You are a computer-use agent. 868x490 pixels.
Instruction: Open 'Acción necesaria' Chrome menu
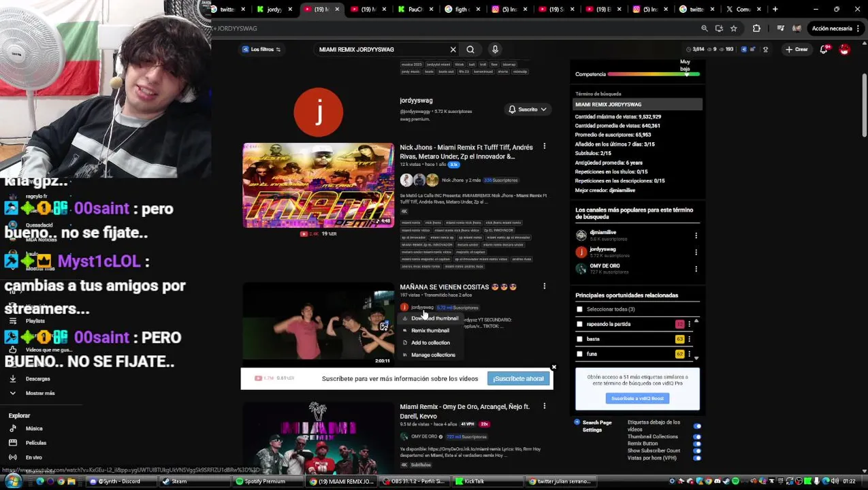click(x=836, y=29)
